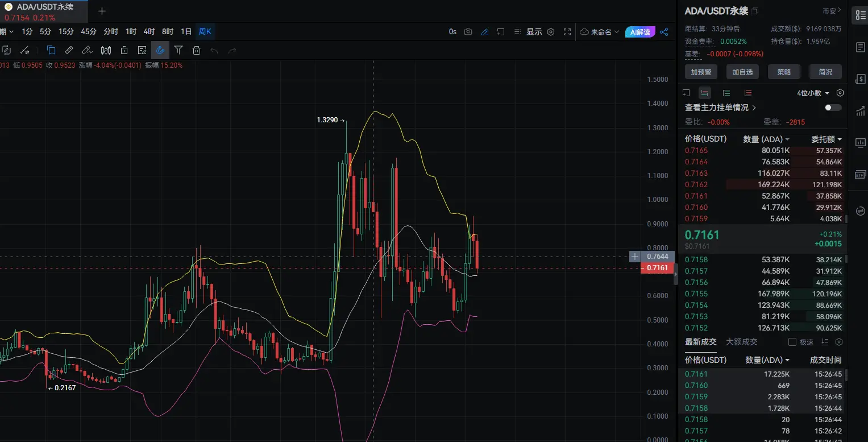The height and width of the screenshot is (442, 868).
Task: Click the undo arrow icon
Action: tap(214, 50)
